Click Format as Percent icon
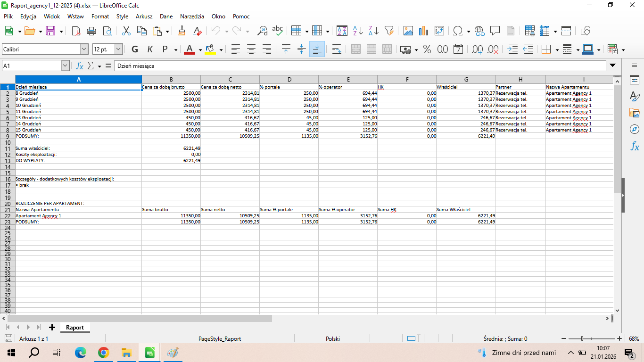The image size is (644, 362). [427, 49]
